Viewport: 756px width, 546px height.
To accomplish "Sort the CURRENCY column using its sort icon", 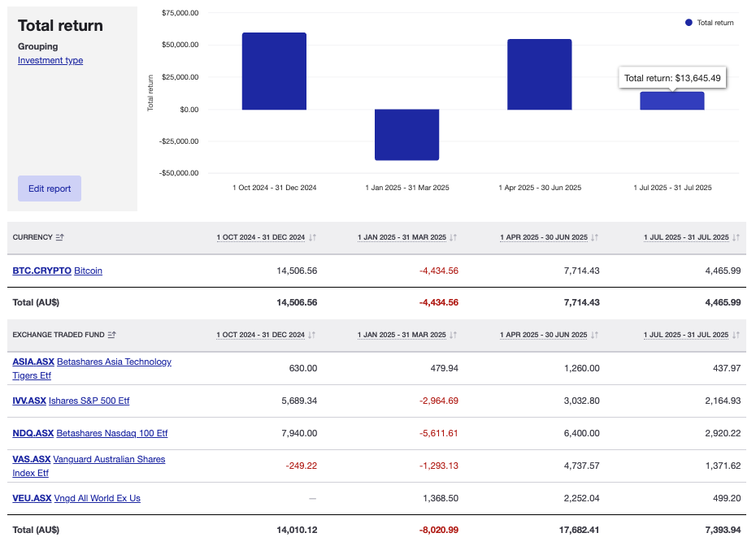I will 58,237.
